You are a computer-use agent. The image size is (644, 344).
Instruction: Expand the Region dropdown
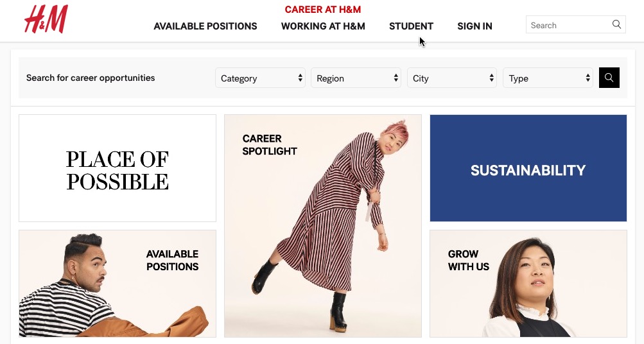(x=356, y=78)
